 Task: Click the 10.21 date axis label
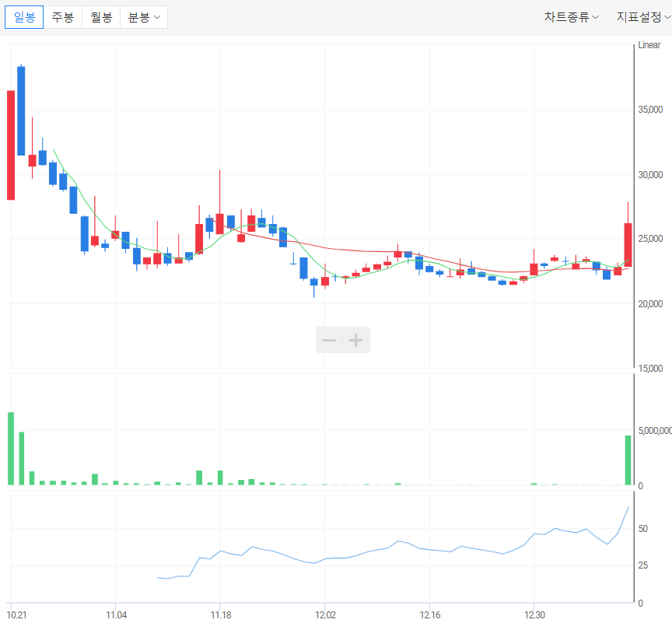[16, 615]
